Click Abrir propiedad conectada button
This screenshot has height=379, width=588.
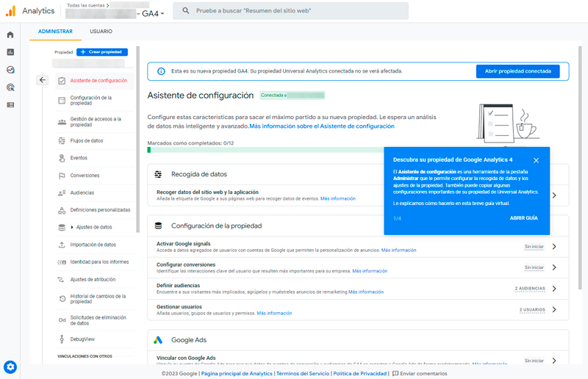pyautogui.click(x=518, y=71)
